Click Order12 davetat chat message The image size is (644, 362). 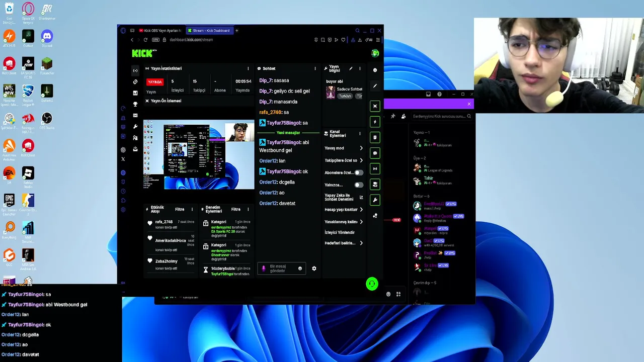277,204
